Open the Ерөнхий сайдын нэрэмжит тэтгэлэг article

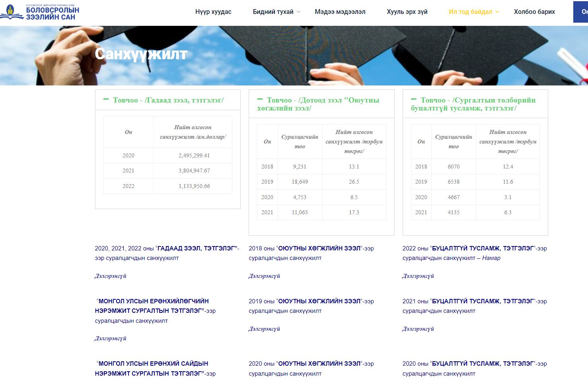(x=155, y=368)
